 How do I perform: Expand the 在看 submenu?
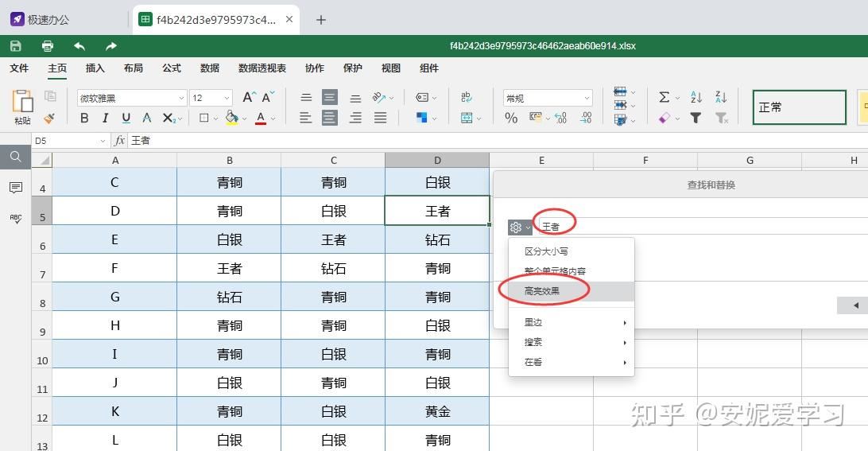click(572, 363)
